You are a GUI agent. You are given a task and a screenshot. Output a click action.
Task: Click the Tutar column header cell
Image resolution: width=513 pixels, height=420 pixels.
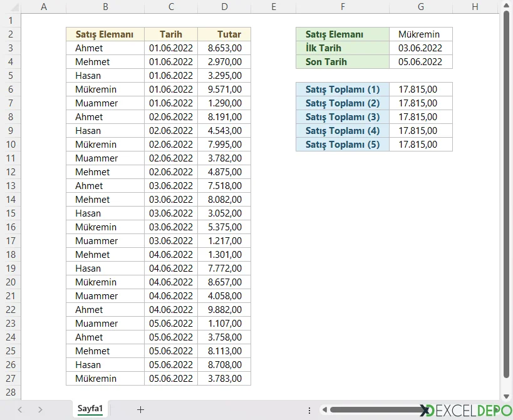[224, 34]
